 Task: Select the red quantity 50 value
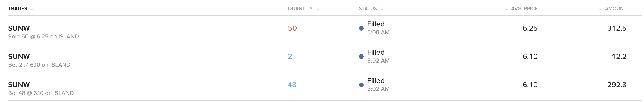292,28
